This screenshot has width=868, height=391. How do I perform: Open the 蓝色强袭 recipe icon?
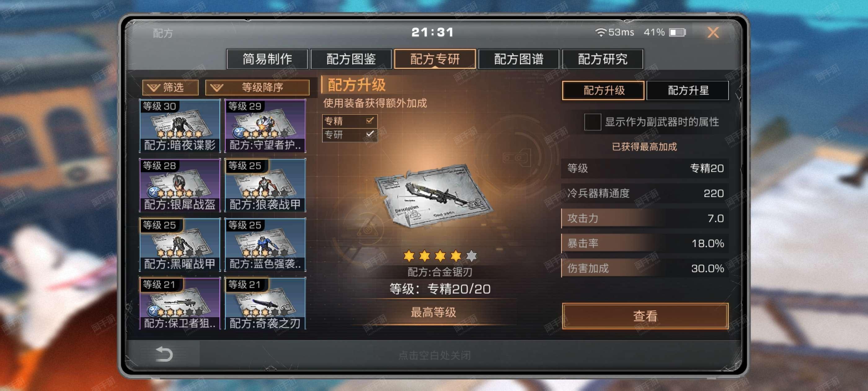pyautogui.click(x=265, y=244)
